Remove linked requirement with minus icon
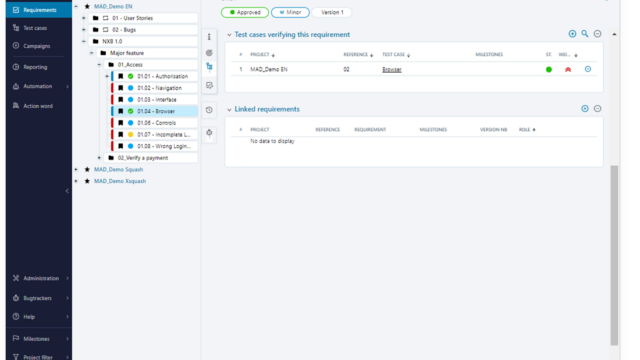 [x=598, y=109]
